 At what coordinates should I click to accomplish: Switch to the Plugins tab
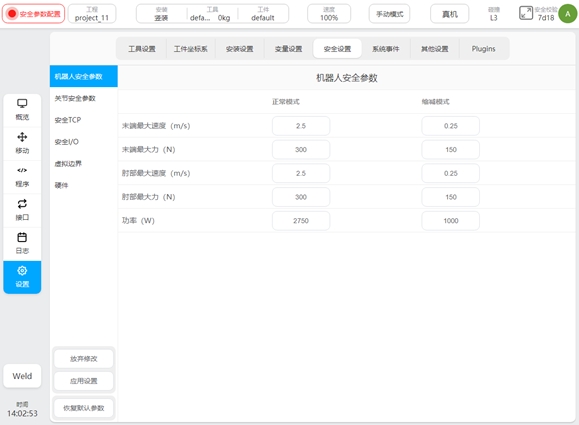click(x=483, y=49)
